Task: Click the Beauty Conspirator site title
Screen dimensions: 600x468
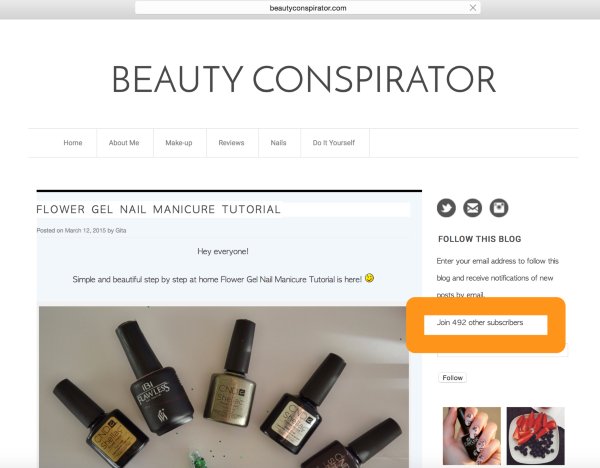Action: (304, 79)
